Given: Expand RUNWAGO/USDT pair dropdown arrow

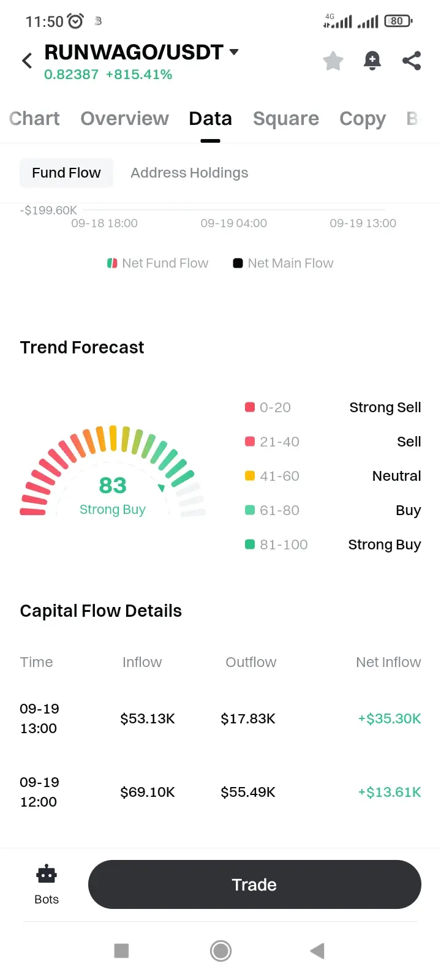Looking at the screenshot, I should coord(234,52).
